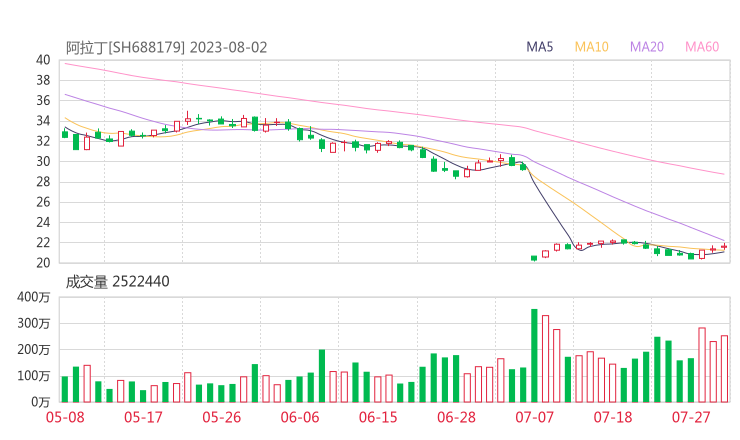Select the 05-08 date on the x-axis
Viewport: 740px width, 440px height.
pos(65,417)
